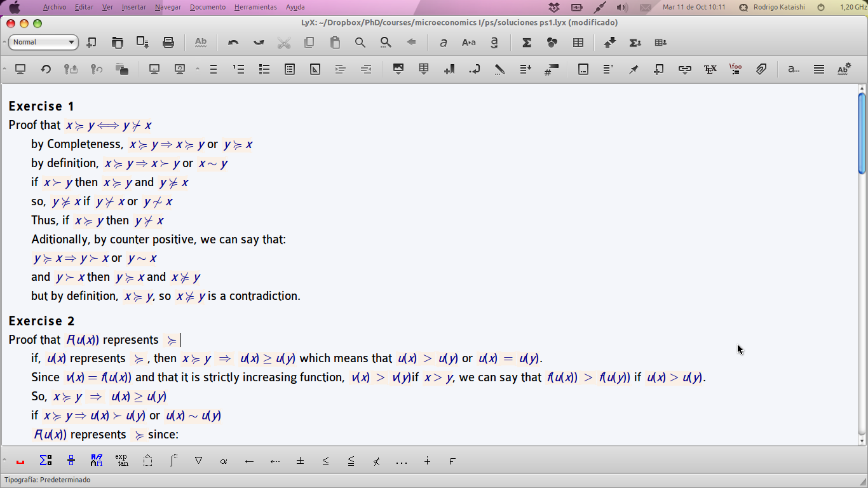Insert math spacing red bracket icon
Viewport: 868px width, 488px height.
[x=20, y=461]
